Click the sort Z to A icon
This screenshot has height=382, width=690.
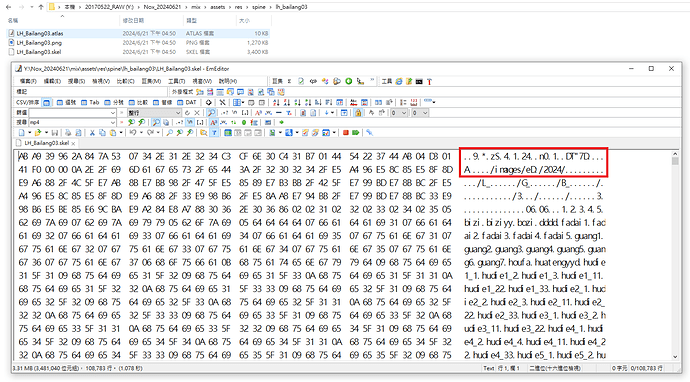click(287, 103)
